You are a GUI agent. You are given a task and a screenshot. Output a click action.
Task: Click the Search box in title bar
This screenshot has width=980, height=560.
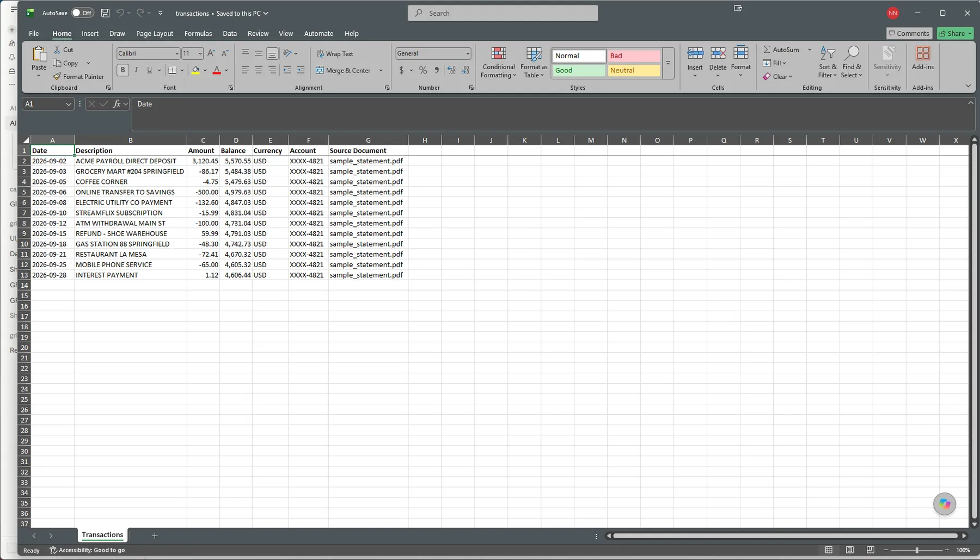[x=503, y=13]
